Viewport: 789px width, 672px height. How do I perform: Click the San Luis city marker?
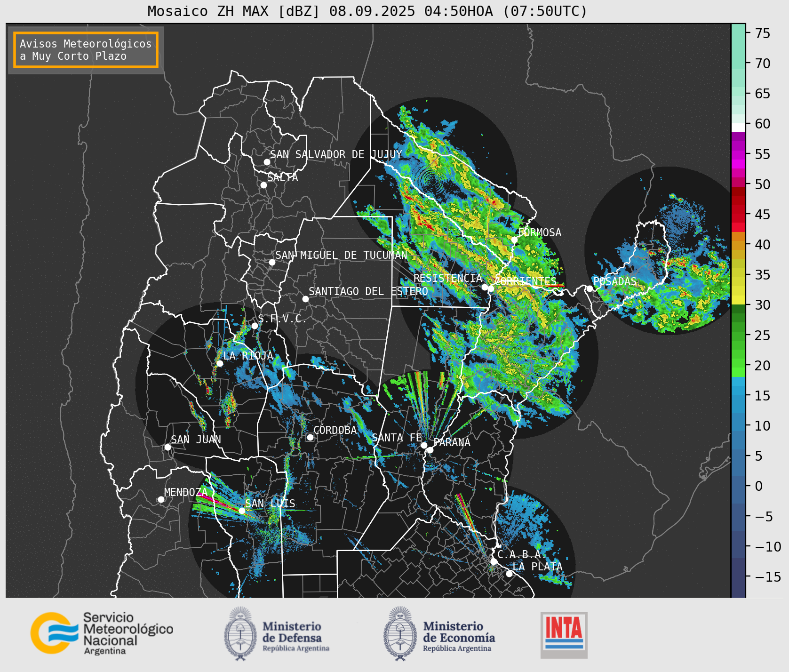tap(242, 511)
